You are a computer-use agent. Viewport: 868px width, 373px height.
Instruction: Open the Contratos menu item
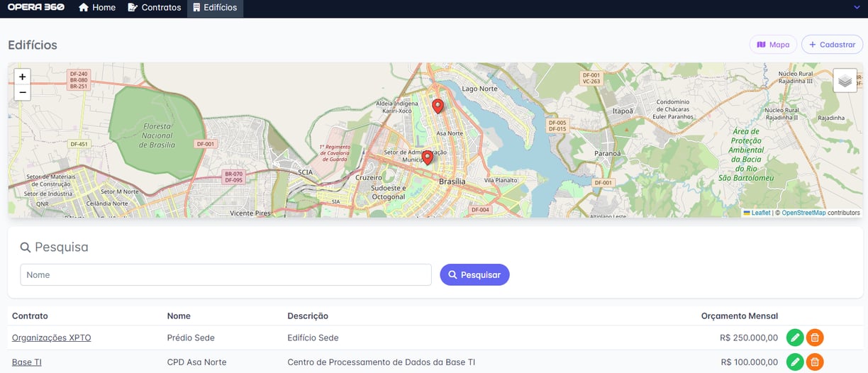point(154,8)
